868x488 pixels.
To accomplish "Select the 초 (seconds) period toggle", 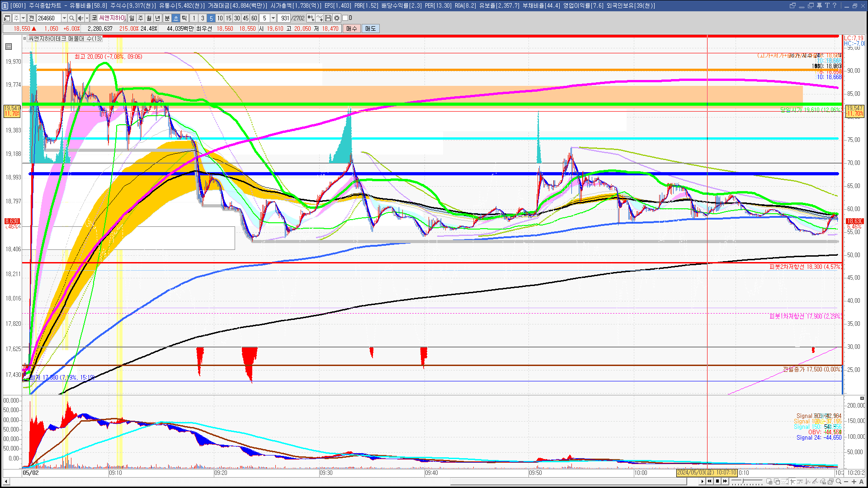I will coord(176,18).
